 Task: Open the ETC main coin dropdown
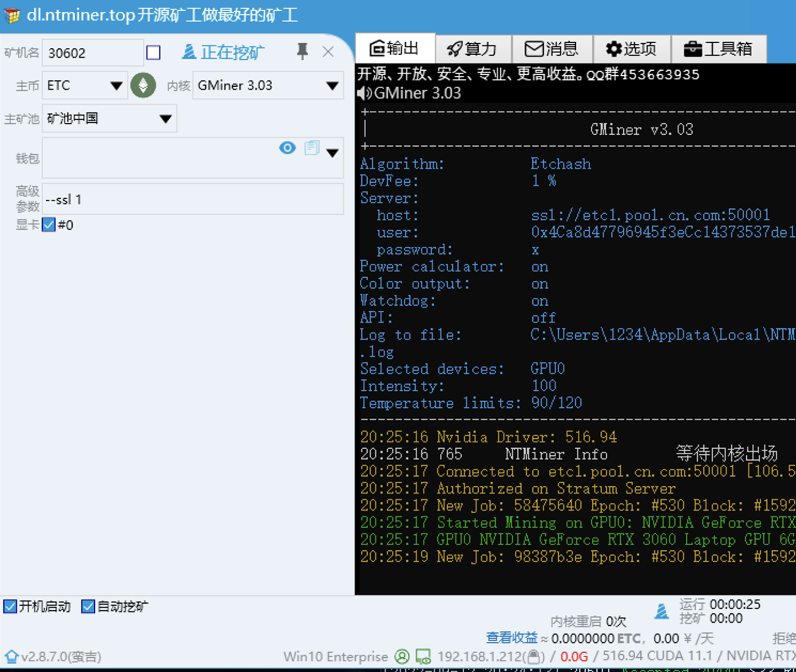tap(116, 86)
